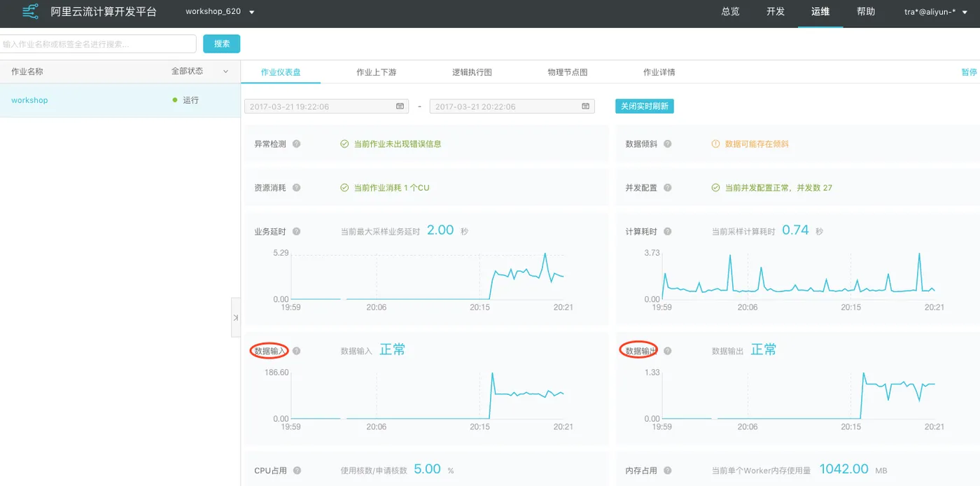Switch to the 作业详情 tab
Viewport: 980px width, 486px height.
click(x=659, y=72)
